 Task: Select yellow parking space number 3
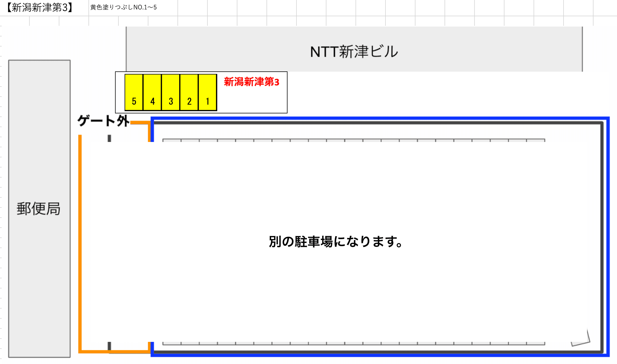click(171, 92)
